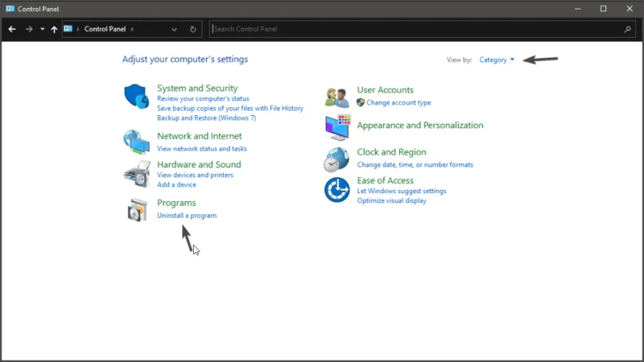Viewport: 644px width, 362px height.
Task: Click Optimize visual display link
Action: [391, 200]
